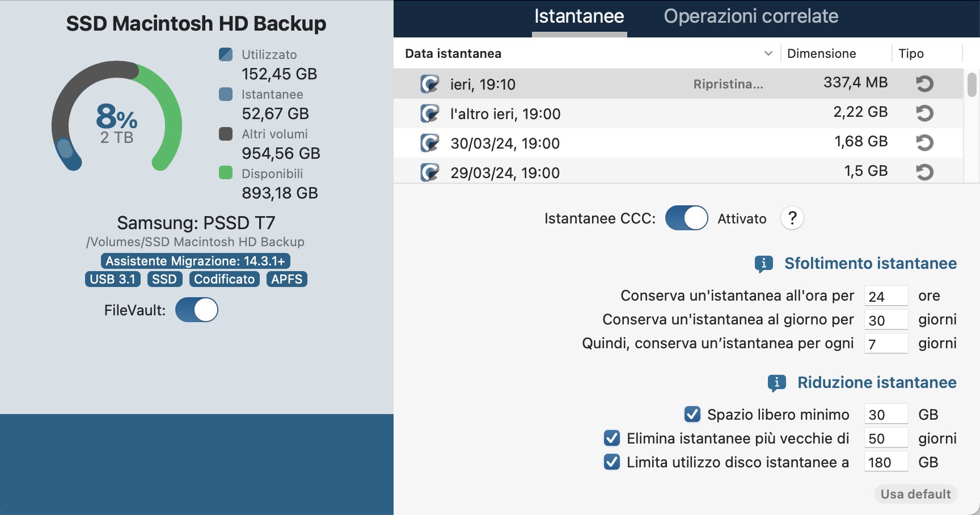Click the snapshot icon for ieri, 19:10

click(x=429, y=84)
